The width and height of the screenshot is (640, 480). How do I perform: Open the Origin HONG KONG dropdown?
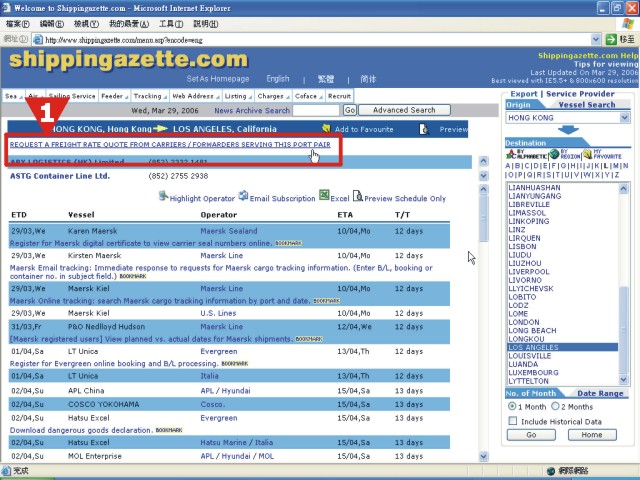point(626,117)
